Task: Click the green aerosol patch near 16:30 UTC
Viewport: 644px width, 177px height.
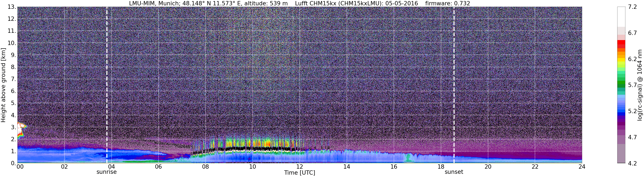Action: coord(409,157)
